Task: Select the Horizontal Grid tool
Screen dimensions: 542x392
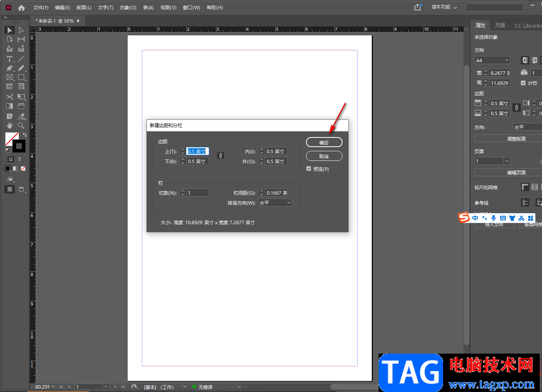Action: point(10,86)
